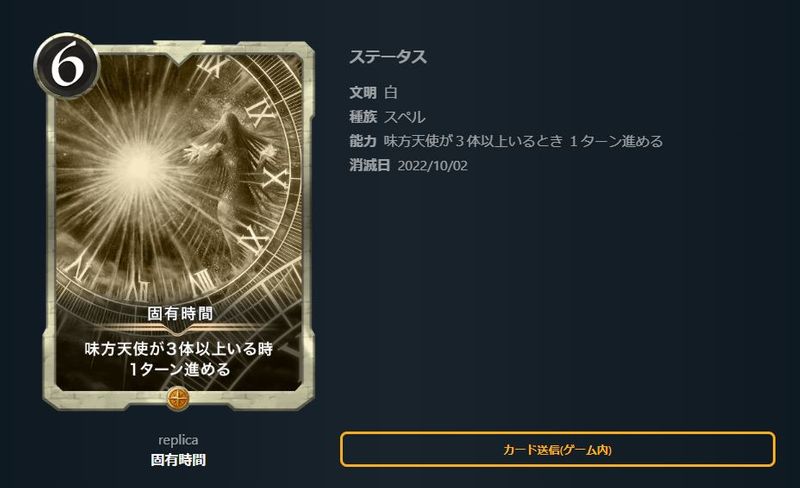Click the 種族 label
Viewport: 800px width, 488px height.
pos(363,117)
